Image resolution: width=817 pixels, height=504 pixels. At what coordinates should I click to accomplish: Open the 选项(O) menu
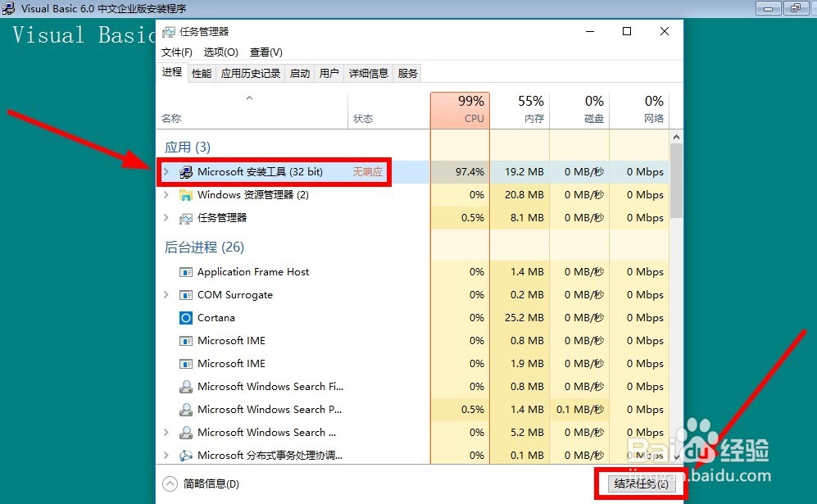point(221,52)
